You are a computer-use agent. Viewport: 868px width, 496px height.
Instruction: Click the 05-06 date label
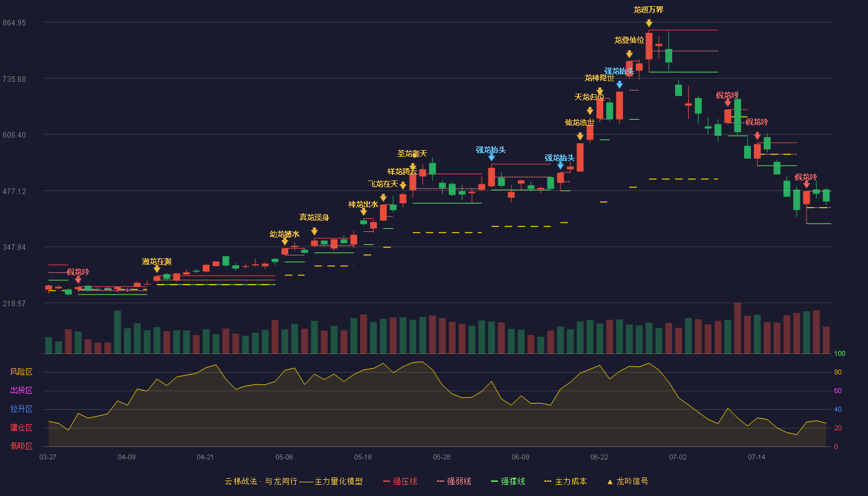pos(284,457)
